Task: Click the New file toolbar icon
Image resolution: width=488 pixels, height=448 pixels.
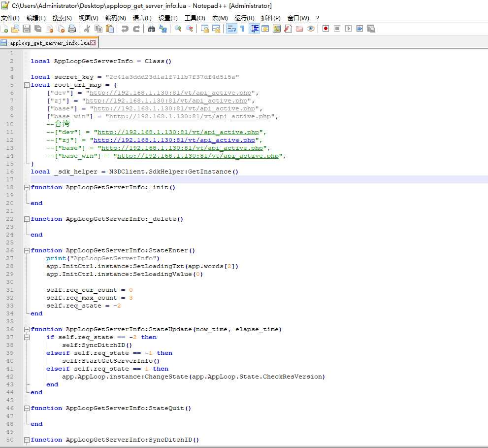Action: tap(4, 29)
